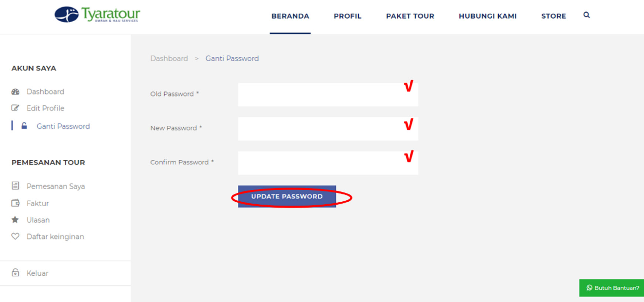Open the BERANDA menu item
644x302 pixels.
click(290, 16)
